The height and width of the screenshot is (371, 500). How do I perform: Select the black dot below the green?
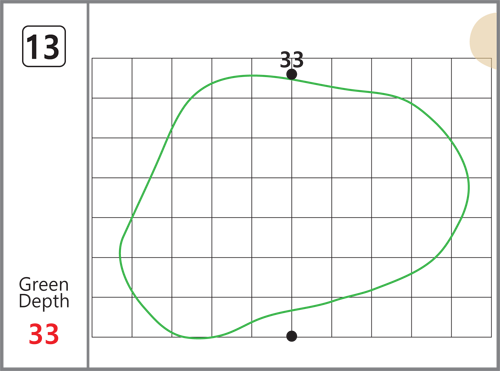click(292, 336)
